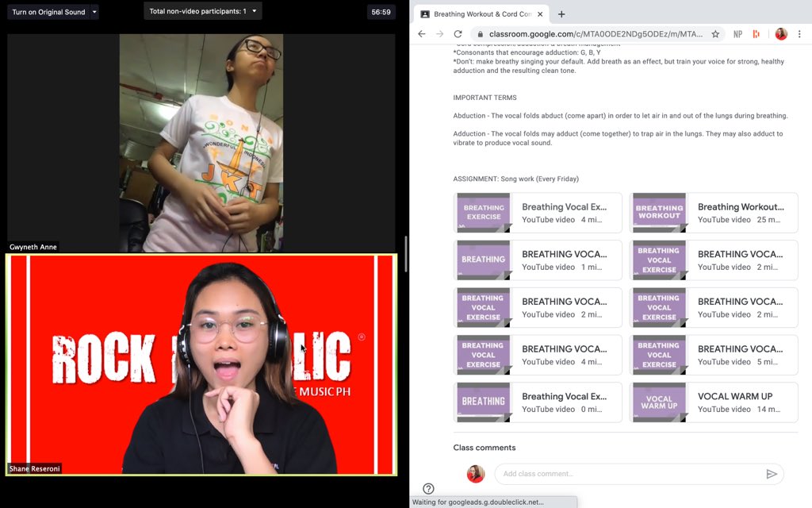Open BREATHING VOCA... 5 min video
This screenshot has height=508, width=812.
(714, 355)
